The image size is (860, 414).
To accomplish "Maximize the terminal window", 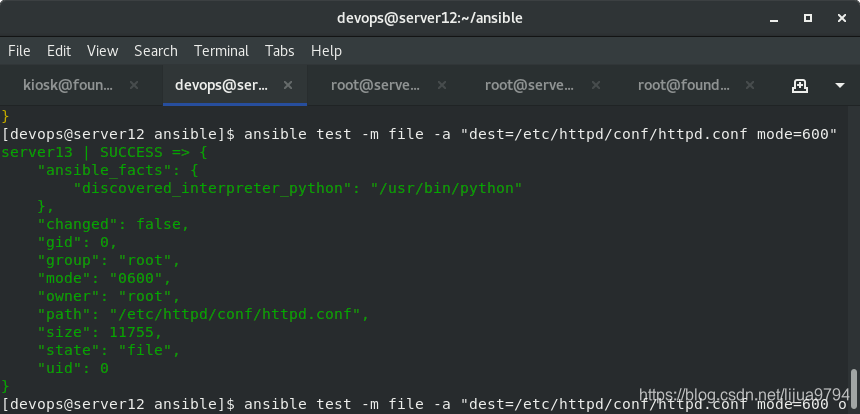I will coord(808,18).
